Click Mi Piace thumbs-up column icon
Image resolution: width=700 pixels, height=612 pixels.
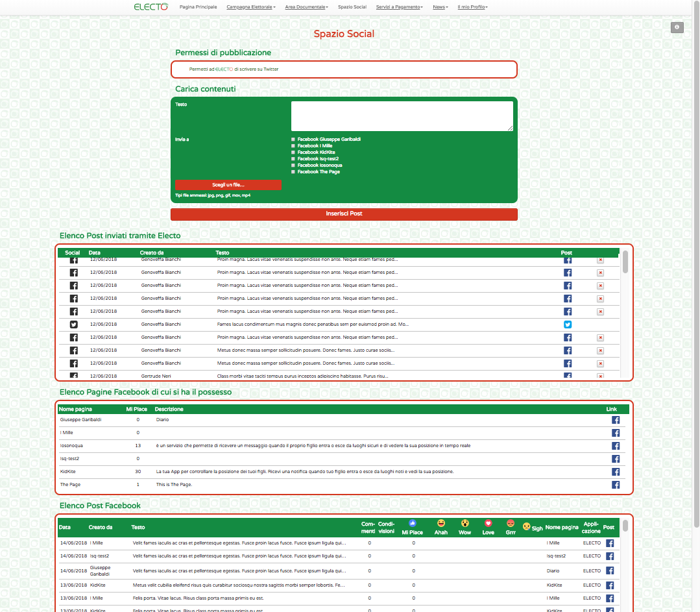(413, 523)
